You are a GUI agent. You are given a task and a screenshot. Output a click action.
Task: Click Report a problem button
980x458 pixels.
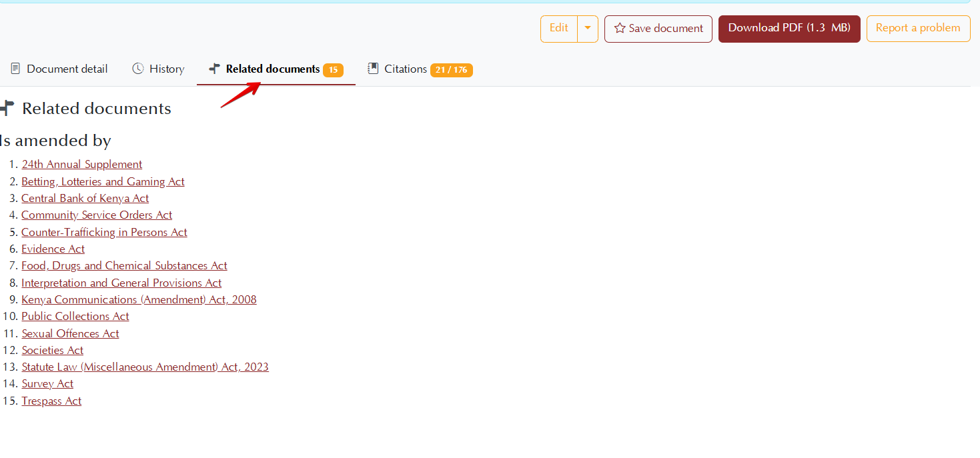917,29
